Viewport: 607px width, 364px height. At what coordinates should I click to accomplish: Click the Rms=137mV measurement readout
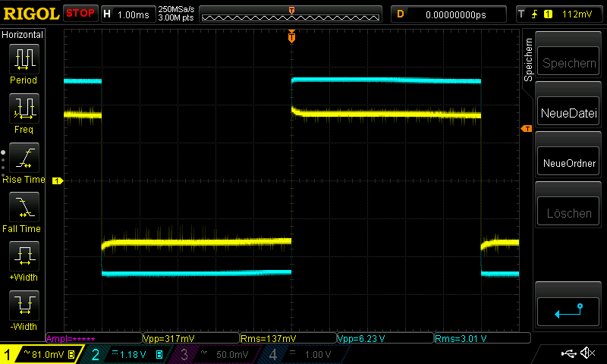[x=288, y=338]
